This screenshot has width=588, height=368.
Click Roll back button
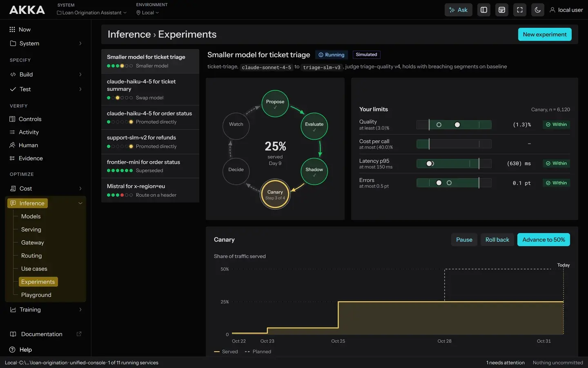click(x=497, y=240)
